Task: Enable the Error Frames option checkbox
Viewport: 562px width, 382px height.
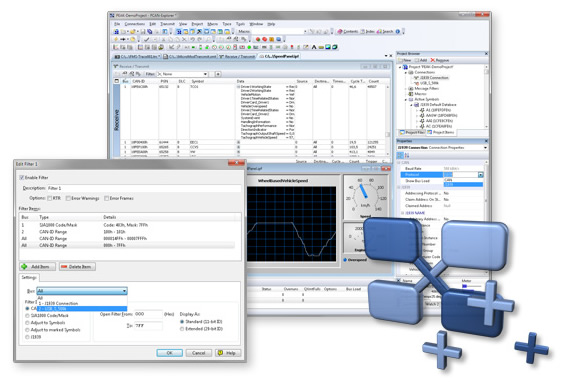Action: pos(106,198)
